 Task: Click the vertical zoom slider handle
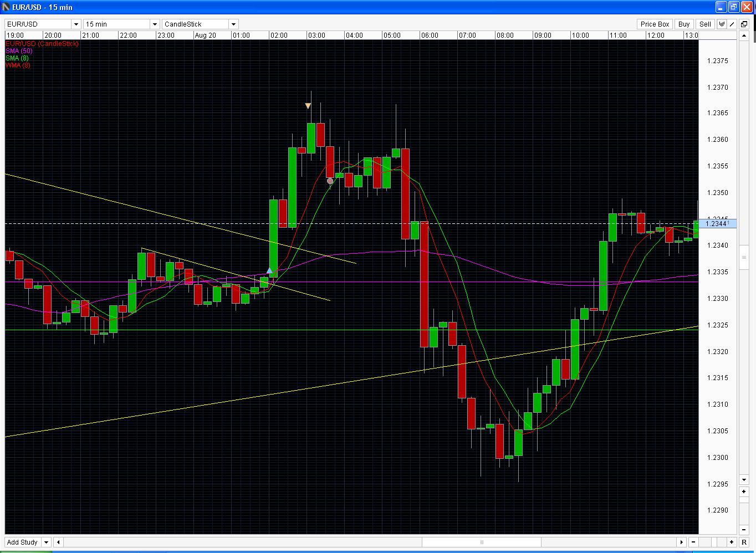(744, 500)
